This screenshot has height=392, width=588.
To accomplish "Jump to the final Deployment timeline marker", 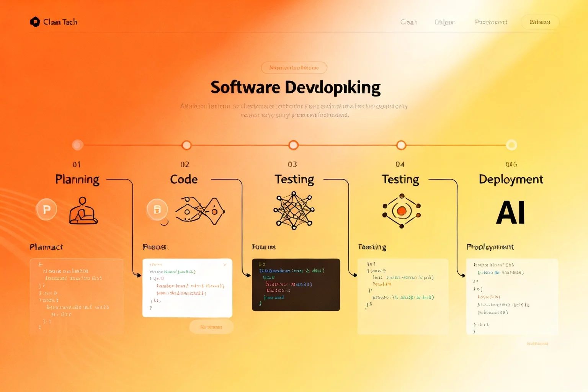I will [x=511, y=145].
